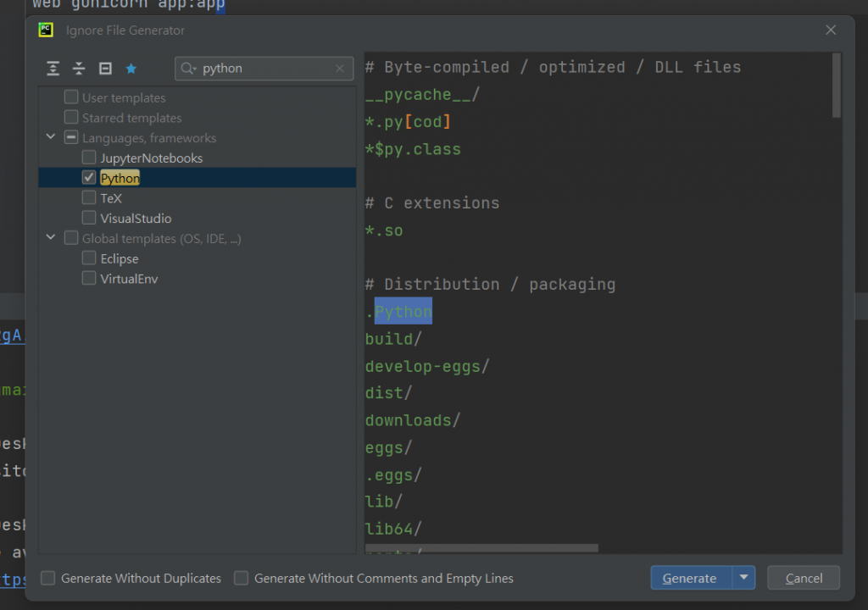868x610 pixels.
Task: Select the VirtualEnv tree row label
Action: pyautogui.click(x=129, y=279)
